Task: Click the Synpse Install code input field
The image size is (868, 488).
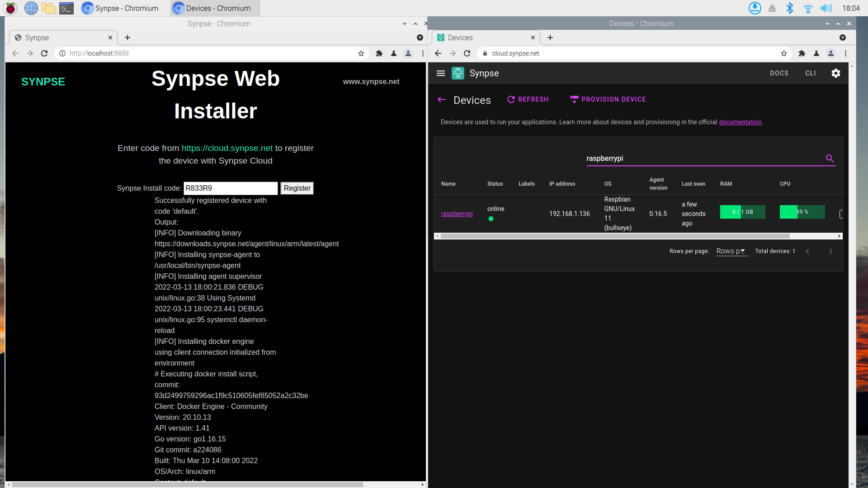Action: [231, 188]
